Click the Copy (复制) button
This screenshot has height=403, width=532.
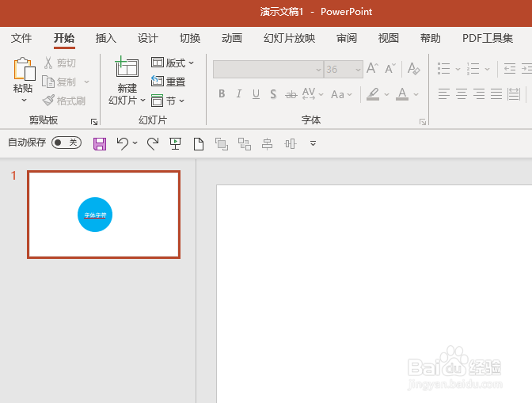(59, 82)
